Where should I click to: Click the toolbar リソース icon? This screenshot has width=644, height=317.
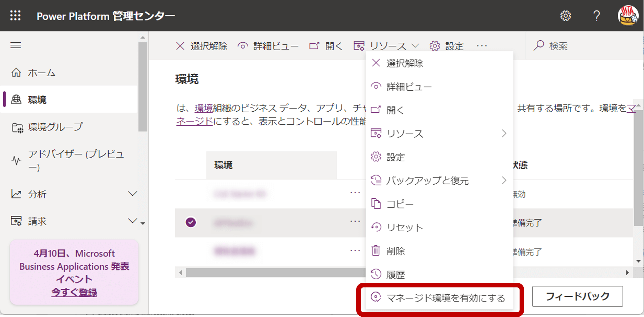point(359,46)
